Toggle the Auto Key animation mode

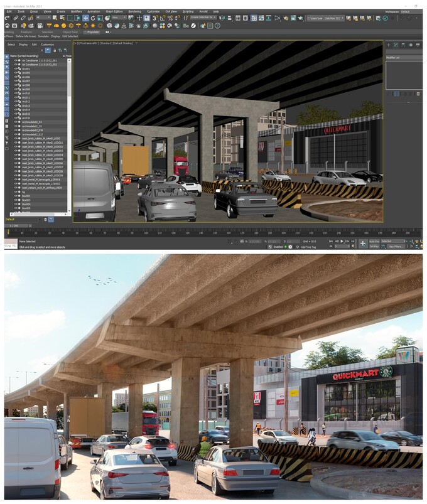coord(374,241)
